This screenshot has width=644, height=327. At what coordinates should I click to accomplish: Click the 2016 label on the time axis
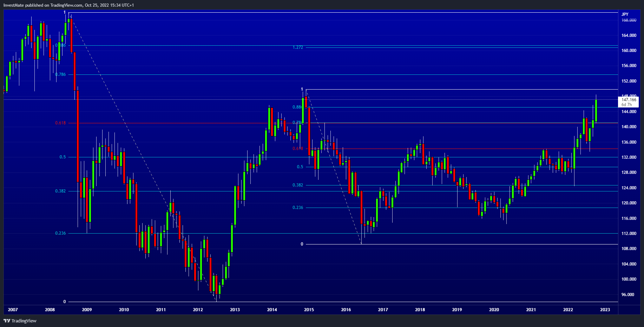click(x=346, y=310)
